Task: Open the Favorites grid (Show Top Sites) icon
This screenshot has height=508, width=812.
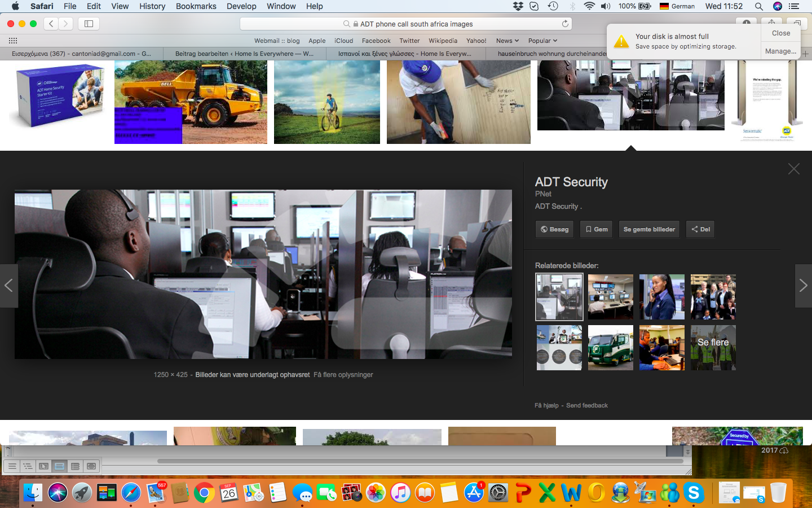Action: 13,41
